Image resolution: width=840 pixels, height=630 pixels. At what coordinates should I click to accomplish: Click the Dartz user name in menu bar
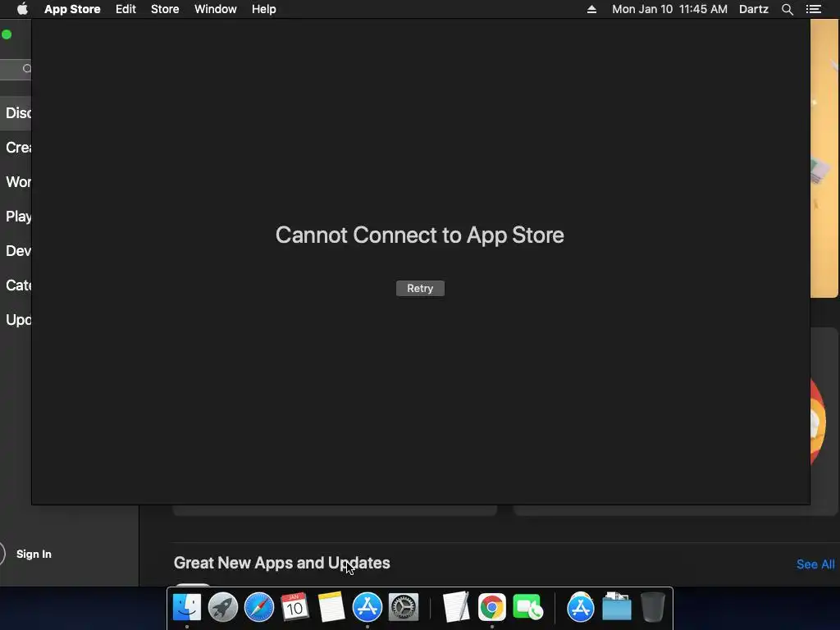754,9
